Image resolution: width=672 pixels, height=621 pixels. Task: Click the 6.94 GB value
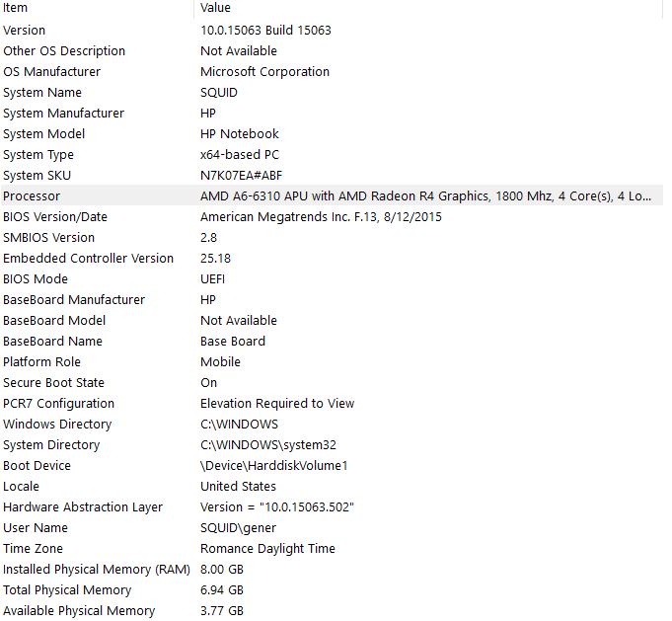point(222,590)
